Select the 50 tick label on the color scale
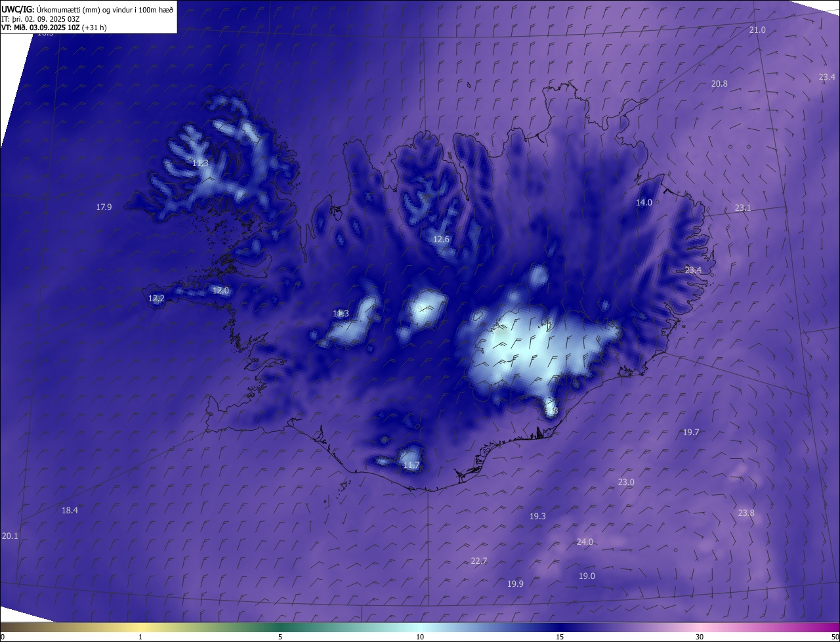 pyautogui.click(x=834, y=637)
